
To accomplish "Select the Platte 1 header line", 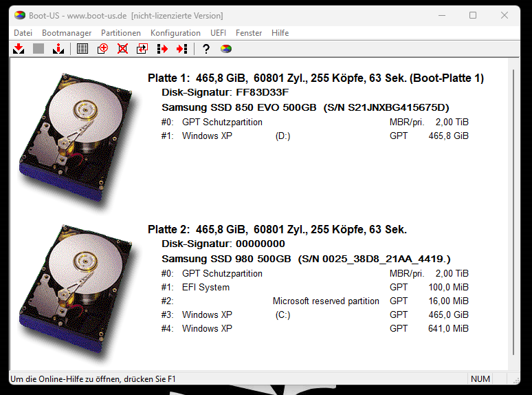I will point(315,78).
